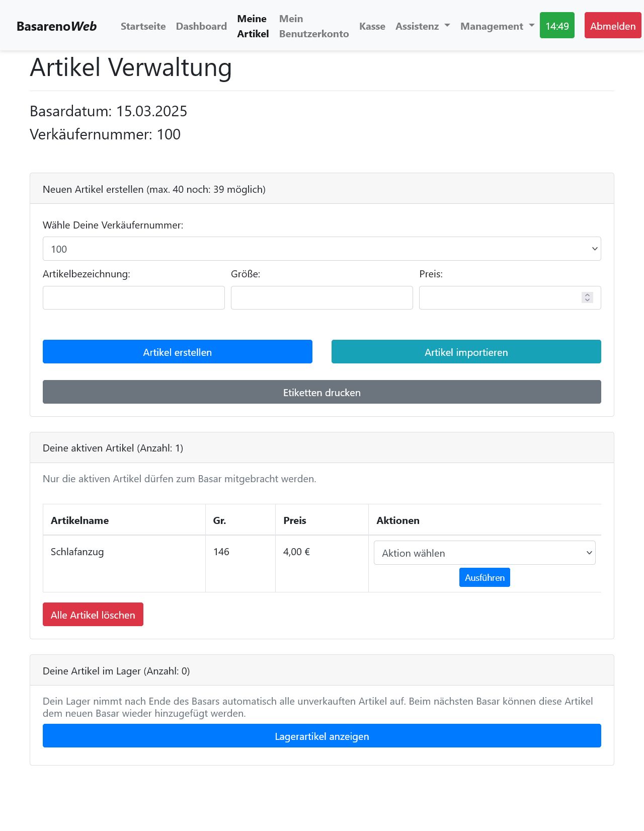Click the BasarenoWeb brand logo

coord(56,26)
